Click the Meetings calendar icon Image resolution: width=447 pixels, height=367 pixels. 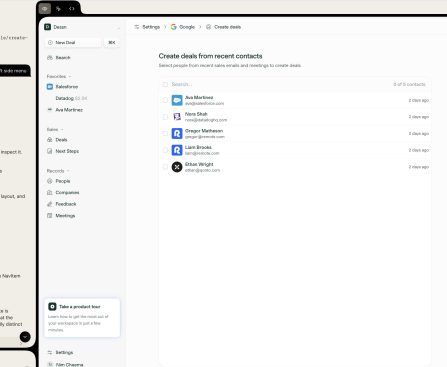[x=50, y=216]
